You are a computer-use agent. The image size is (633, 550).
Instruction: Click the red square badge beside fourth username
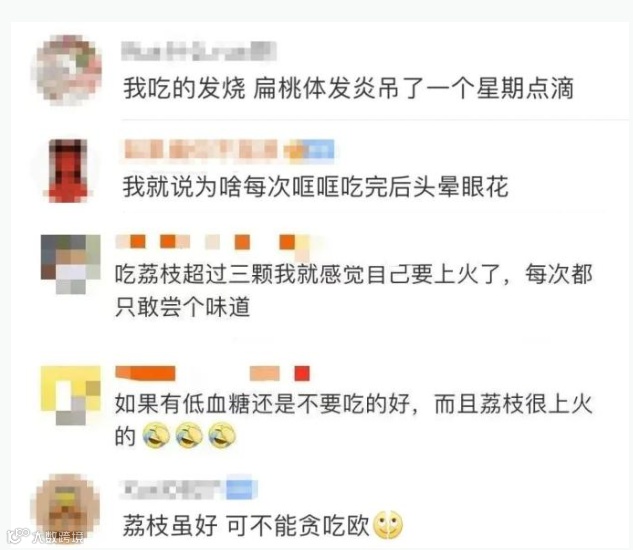[302, 374]
